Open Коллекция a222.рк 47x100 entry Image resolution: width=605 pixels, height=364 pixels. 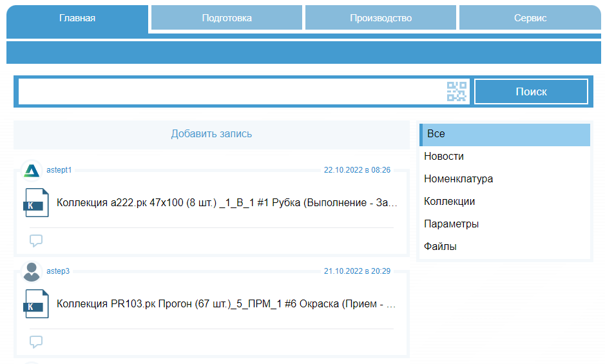pos(227,203)
